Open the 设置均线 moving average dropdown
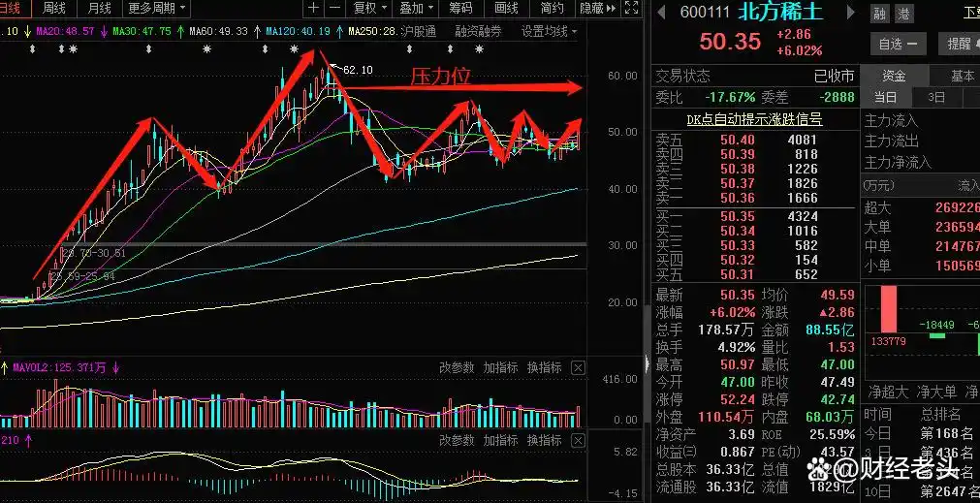 (x=550, y=31)
